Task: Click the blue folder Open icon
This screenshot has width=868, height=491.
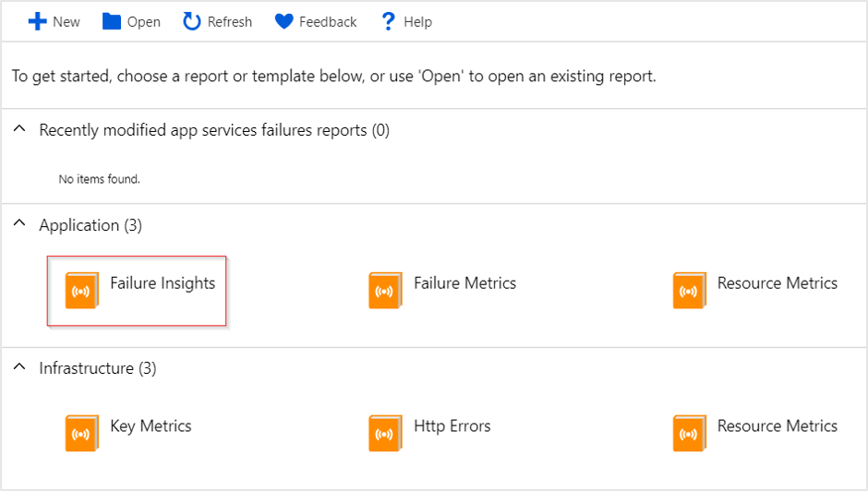Action: (111, 21)
